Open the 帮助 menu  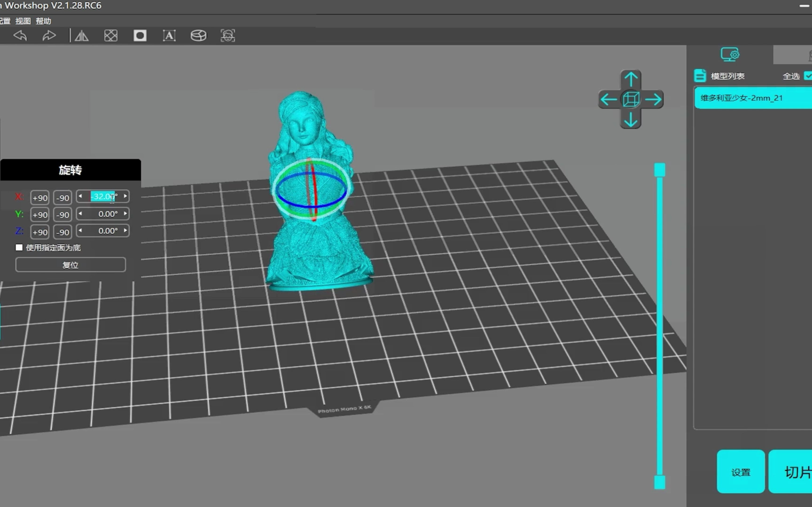point(44,21)
